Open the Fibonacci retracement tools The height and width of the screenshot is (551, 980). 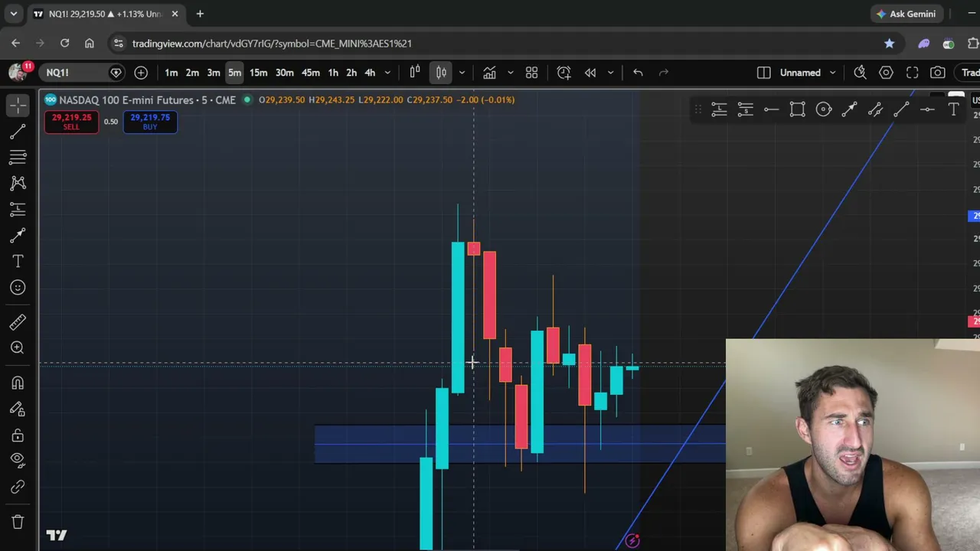point(18,157)
